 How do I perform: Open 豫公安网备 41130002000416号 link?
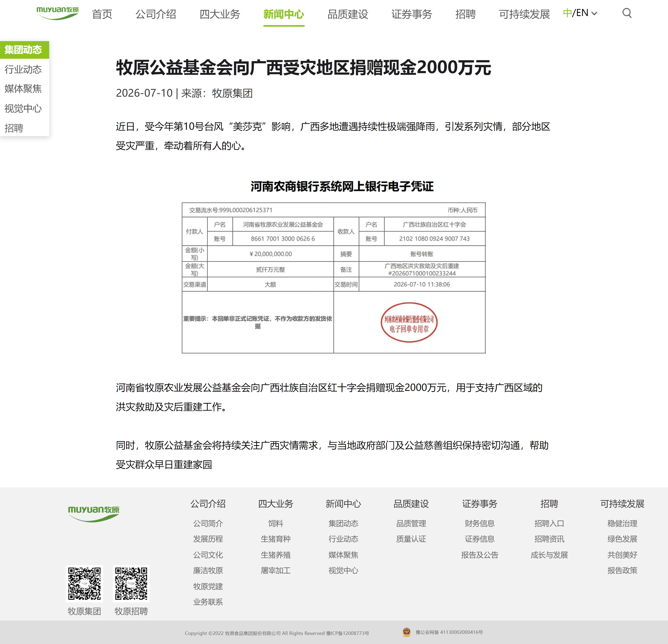pyautogui.click(x=449, y=632)
